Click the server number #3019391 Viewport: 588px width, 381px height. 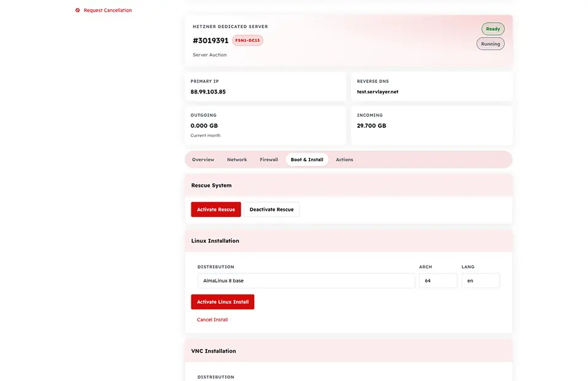tap(211, 41)
